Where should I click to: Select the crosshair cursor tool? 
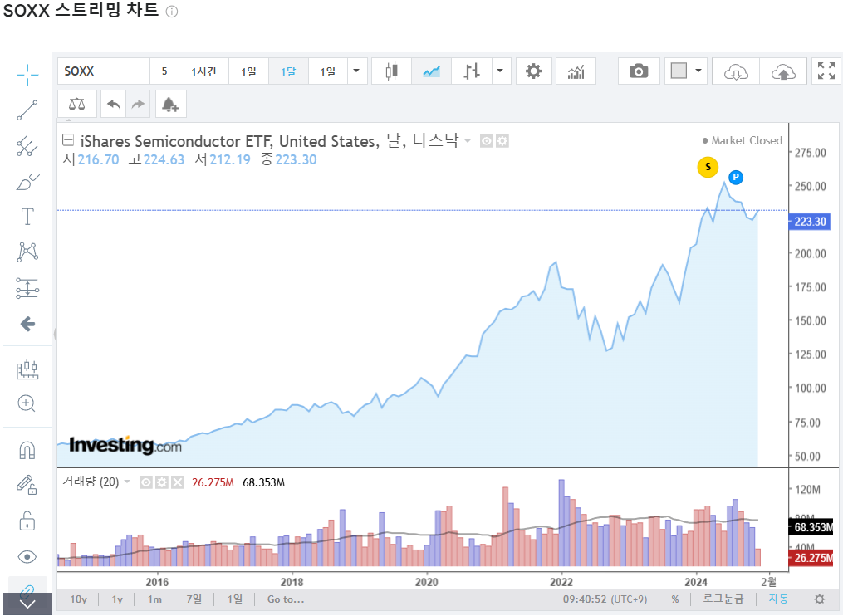click(27, 75)
